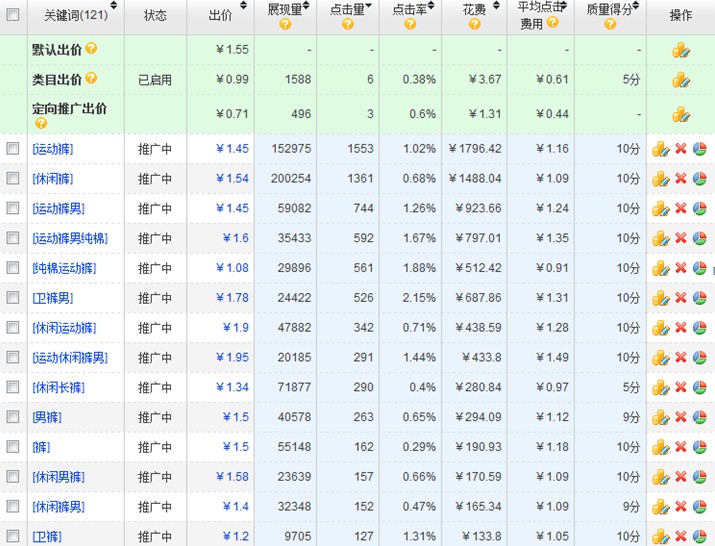The width and height of the screenshot is (715, 546).
Task: Sort by 质量得分 column arrows
Action: point(636,6)
